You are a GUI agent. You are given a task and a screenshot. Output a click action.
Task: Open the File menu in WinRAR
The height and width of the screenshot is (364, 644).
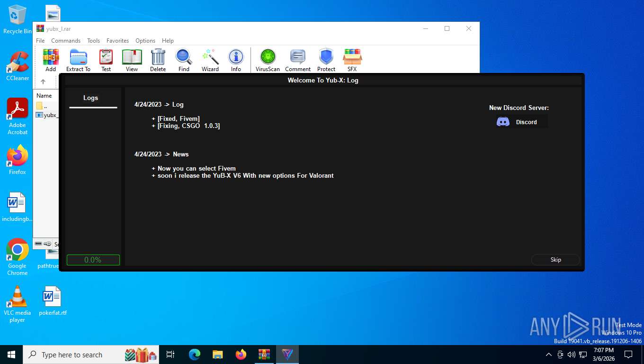pyautogui.click(x=40, y=41)
